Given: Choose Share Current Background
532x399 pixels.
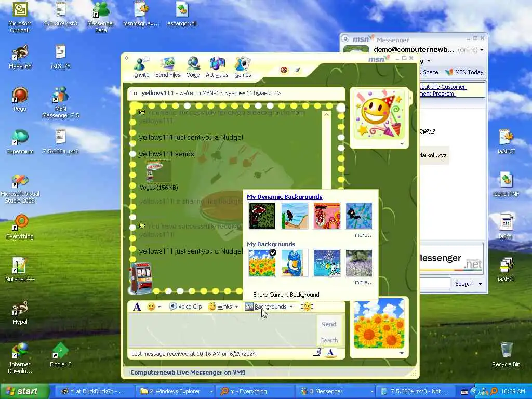Looking at the screenshot, I should click(286, 295).
